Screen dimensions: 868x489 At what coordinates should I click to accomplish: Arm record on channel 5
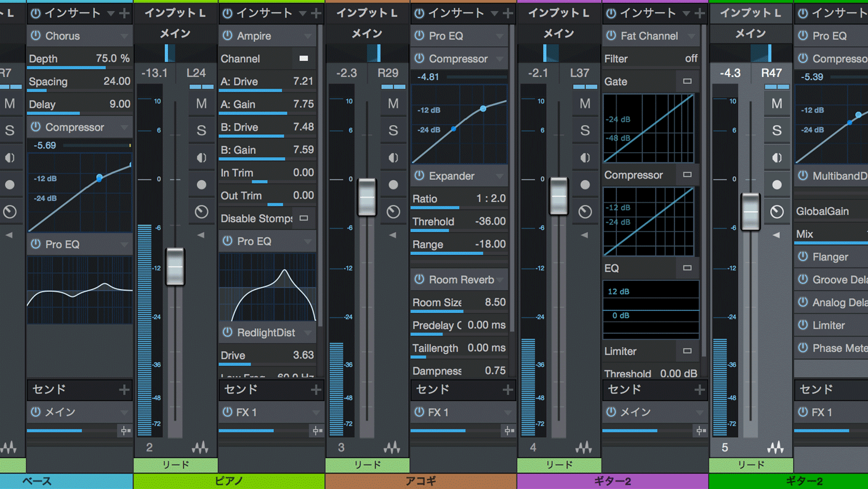tap(777, 184)
